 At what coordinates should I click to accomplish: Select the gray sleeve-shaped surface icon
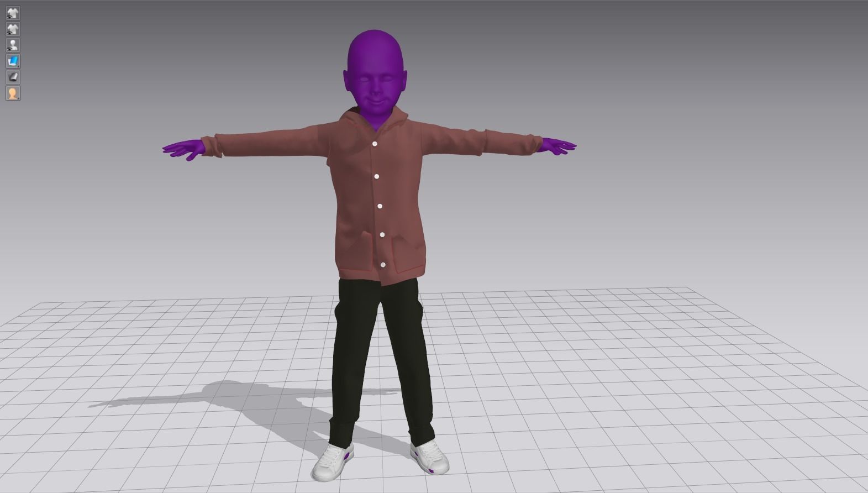(x=13, y=77)
